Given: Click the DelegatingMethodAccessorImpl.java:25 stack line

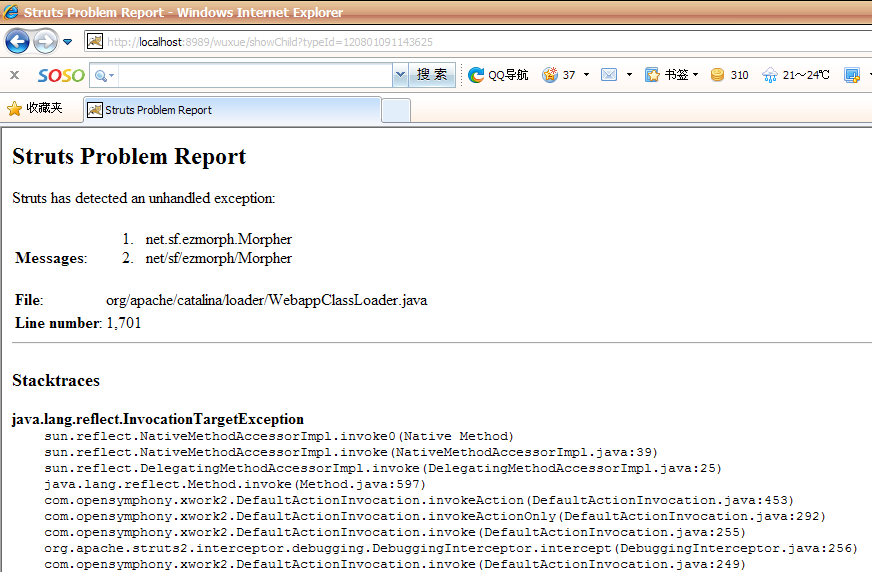Looking at the screenshot, I should pyautogui.click(x=383, y=469).
